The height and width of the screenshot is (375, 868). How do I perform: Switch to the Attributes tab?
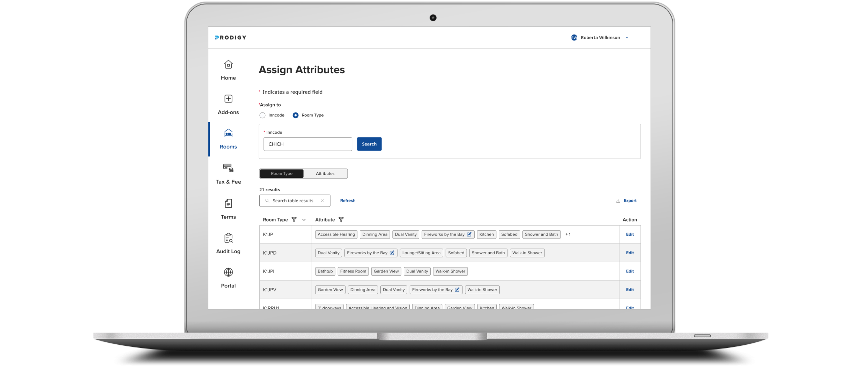[325, 173]
